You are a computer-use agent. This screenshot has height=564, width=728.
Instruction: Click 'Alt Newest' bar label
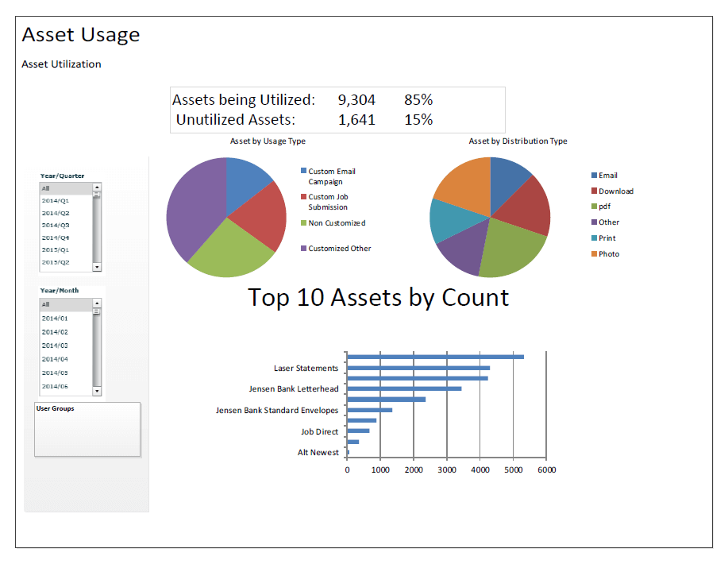coord(318,453)
